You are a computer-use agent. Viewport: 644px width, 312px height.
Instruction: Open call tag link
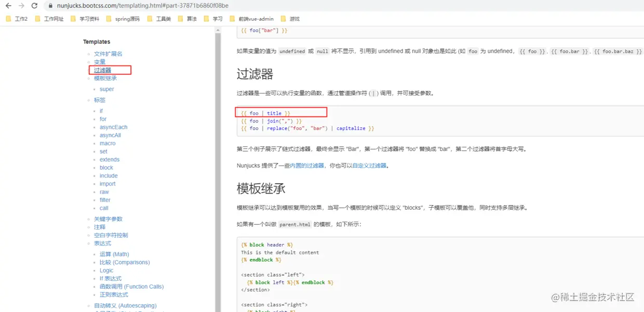coord(104,208)
